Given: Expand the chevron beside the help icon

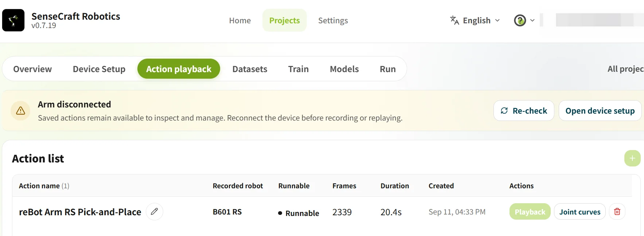Looking at the screenshot, I should (532, 20).
